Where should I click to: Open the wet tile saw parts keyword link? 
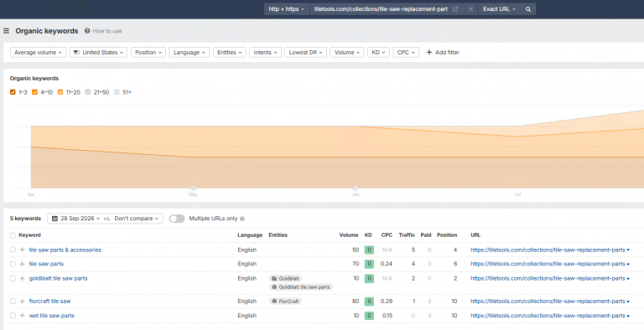pyautogui.click(x=52, y=316)
